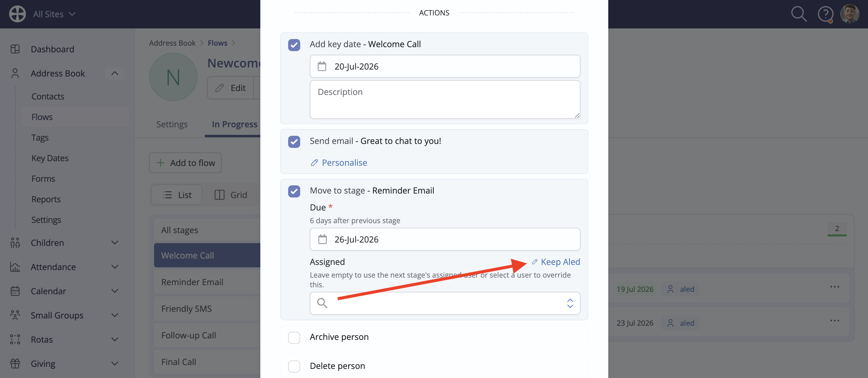This screenshot has width=868, height=378.
Task: Expand the Small Groups section chevron
Action: (114, 315)
